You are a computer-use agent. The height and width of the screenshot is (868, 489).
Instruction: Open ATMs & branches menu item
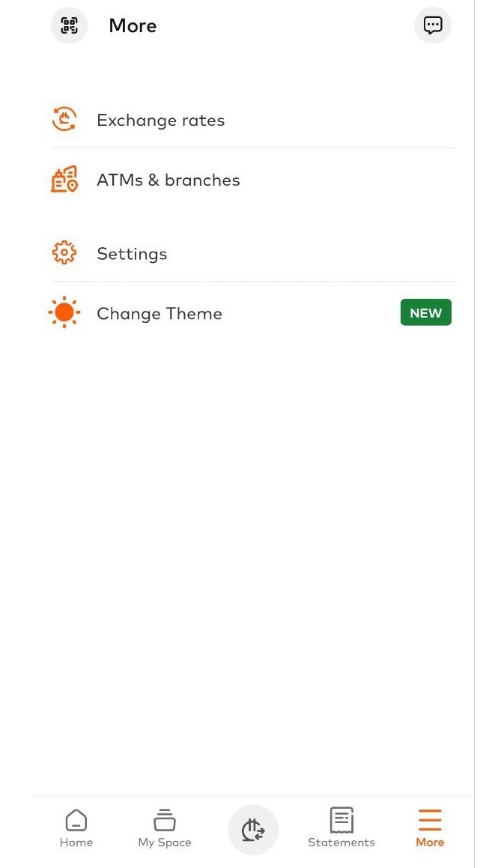coord(168,180)
